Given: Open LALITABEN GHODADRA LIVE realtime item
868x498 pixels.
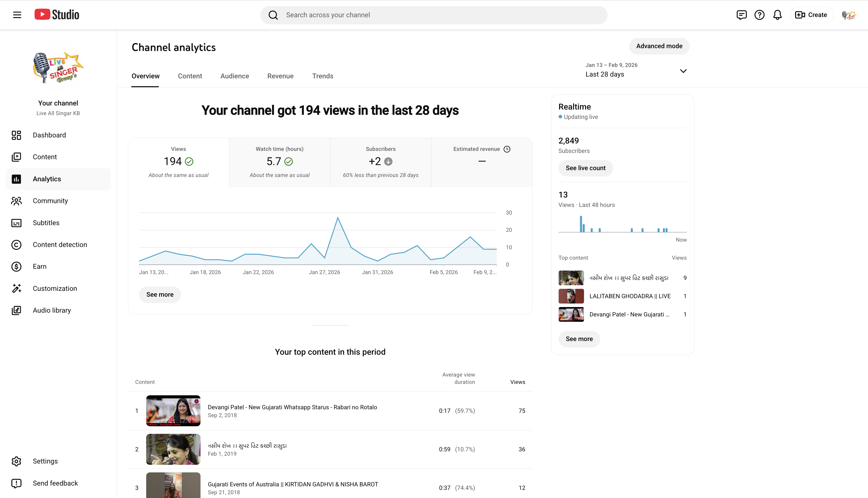Looking at the screenshot, I should [623, 296].
